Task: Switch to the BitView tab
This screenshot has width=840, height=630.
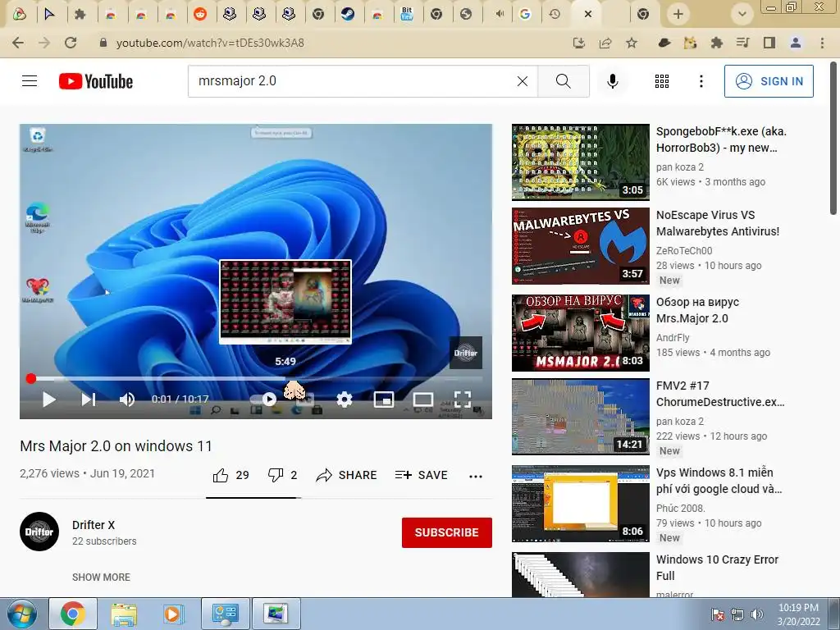Action: click(x=407, y=14)
